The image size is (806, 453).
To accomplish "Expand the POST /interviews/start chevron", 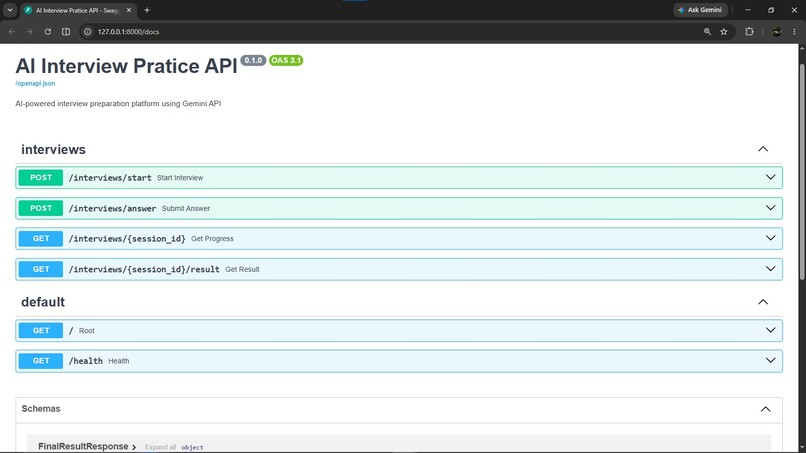I will 771,177.
